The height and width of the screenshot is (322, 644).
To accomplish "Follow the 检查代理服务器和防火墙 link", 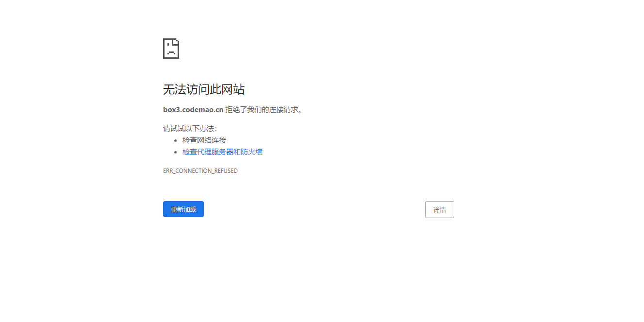I will (222, 152).
